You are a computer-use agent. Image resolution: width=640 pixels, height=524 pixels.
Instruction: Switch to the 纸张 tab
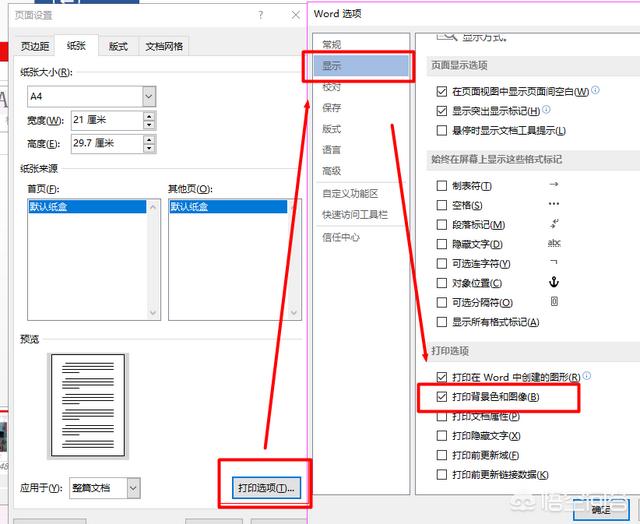(76, 46)
